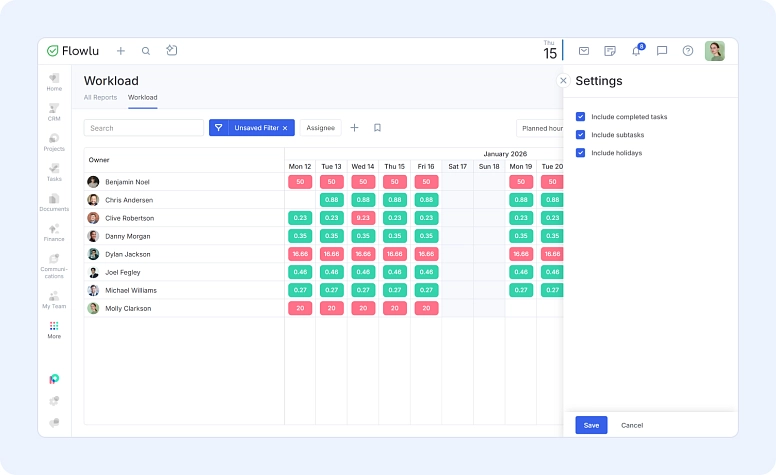Click the bookmark icon beside the filter
Screen dimensions: 776x475
(377, 128)
